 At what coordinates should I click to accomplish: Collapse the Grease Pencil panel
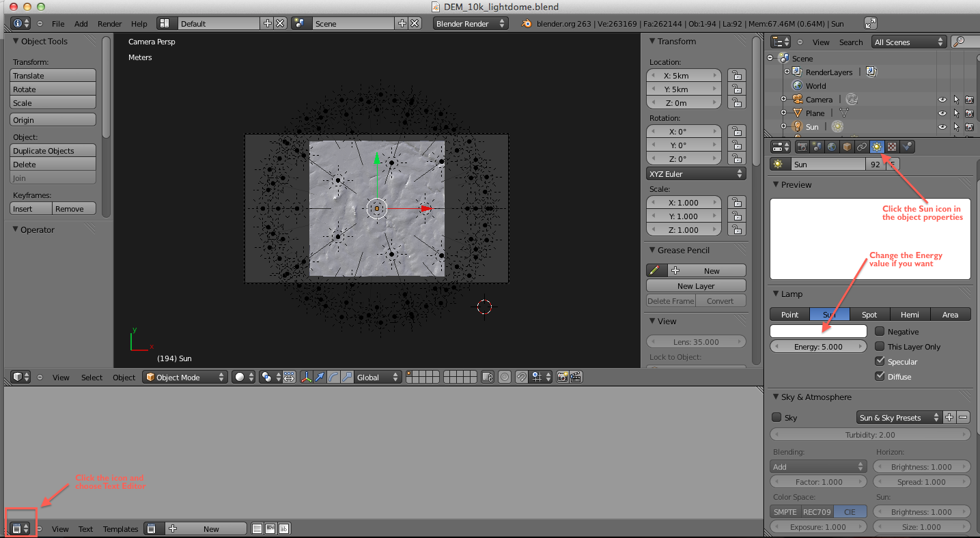[652, 250]
